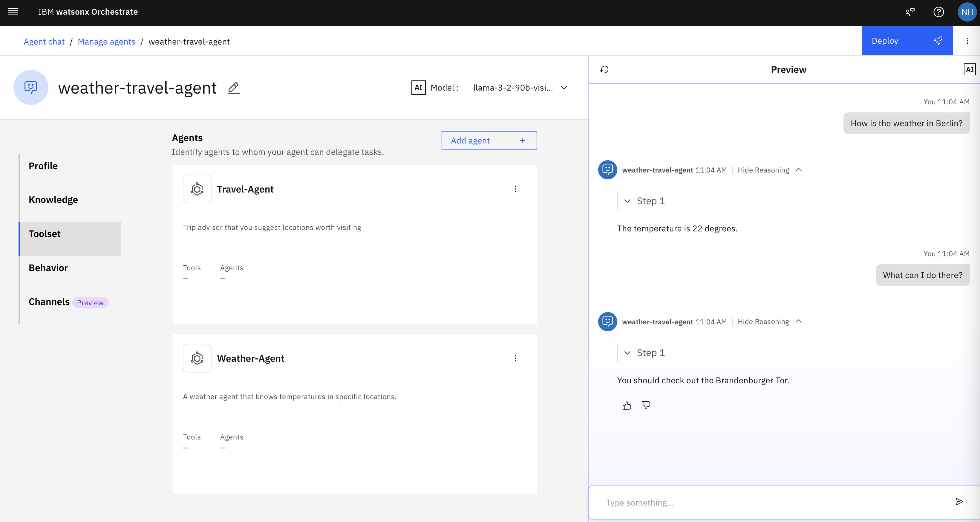Viewport: 980px width, 522px height.
Task: Click the Travel-Agent description text
Action: pos(272,228)
